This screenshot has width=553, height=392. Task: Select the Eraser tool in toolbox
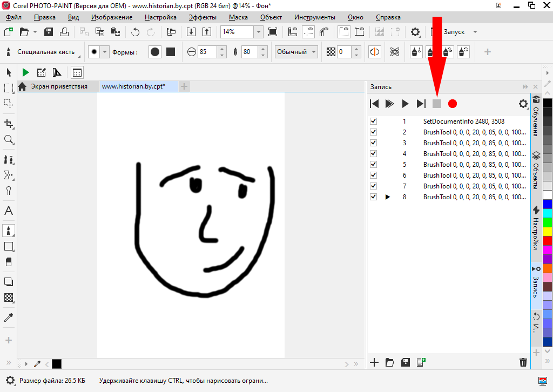click(9, 262)
